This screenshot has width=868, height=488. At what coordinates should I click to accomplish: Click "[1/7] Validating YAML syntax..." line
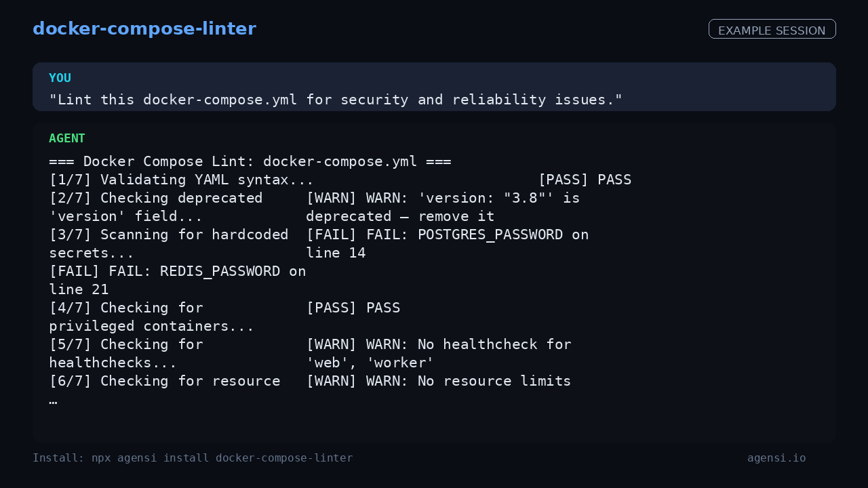tap(181, 180)
